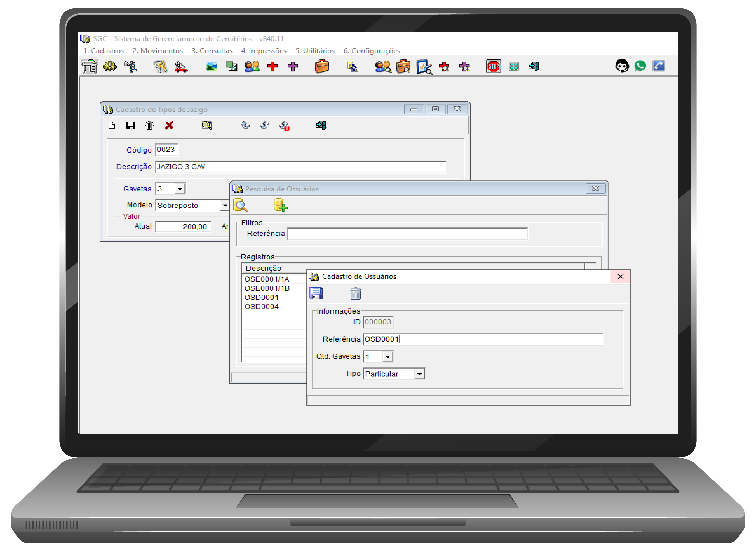Select the OSD0001 row in Registros list
Image resolution: width=756 pixels, height=551 pixels.
(274, 297)
